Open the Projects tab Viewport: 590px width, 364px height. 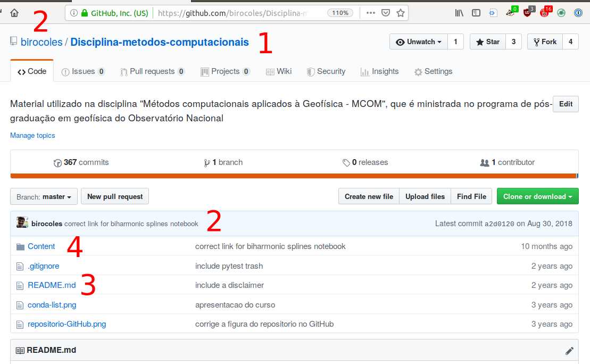point(226,71)
